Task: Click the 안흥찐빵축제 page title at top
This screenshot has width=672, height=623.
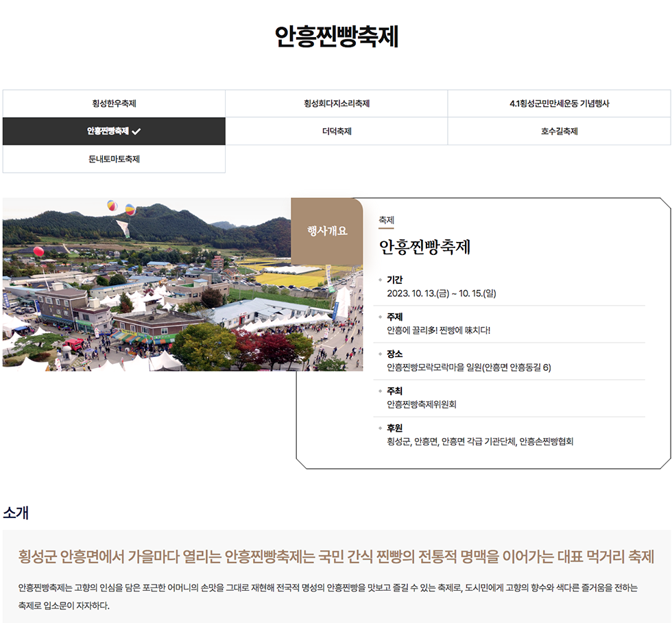Action: click(336, 36)
